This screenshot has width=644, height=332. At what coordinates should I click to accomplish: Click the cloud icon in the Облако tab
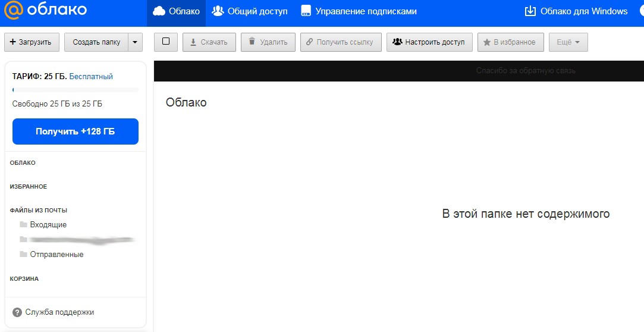[x=159, y=11]
